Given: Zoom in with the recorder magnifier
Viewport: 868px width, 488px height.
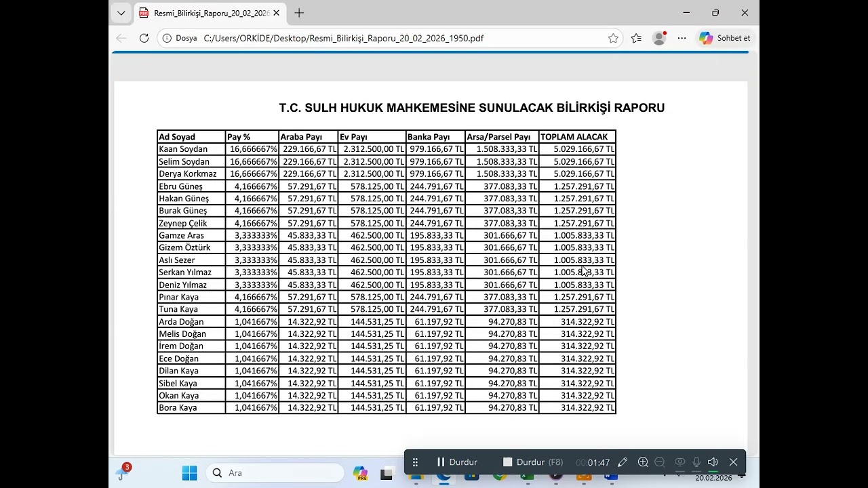Looking at the screenshot, I should pos(643,462).
